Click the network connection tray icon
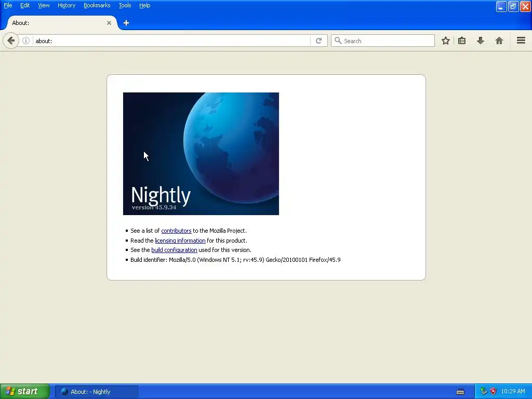This screenshot has height=399, width=532. click(484, 391)
